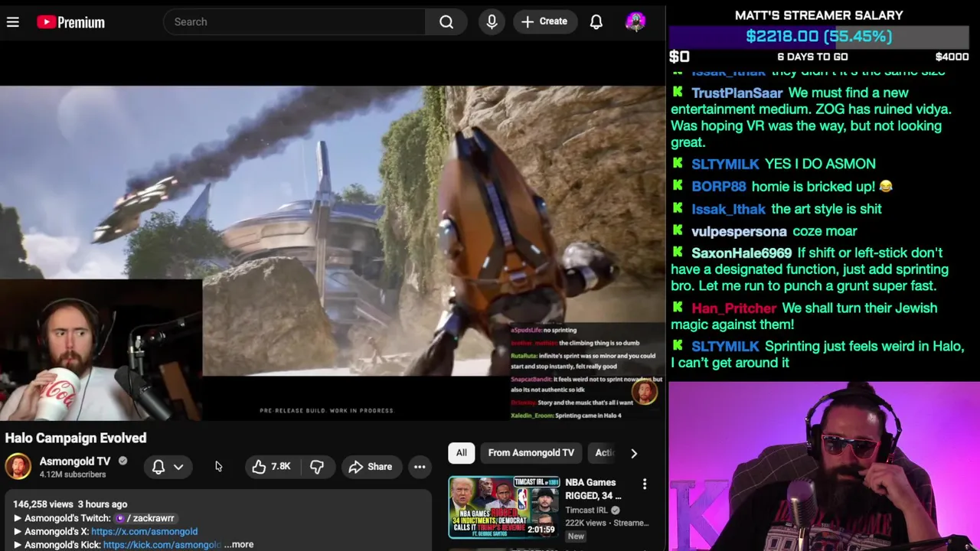Screen dimensions: 980x551
Task: Open Timcast IRL channel link
Action: pos(586,510)
